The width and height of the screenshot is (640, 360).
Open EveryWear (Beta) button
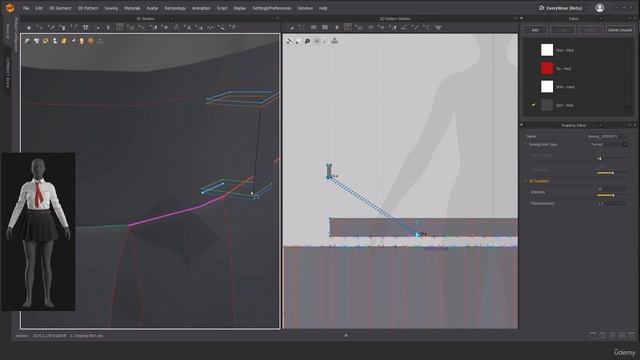tap(560, 8)
